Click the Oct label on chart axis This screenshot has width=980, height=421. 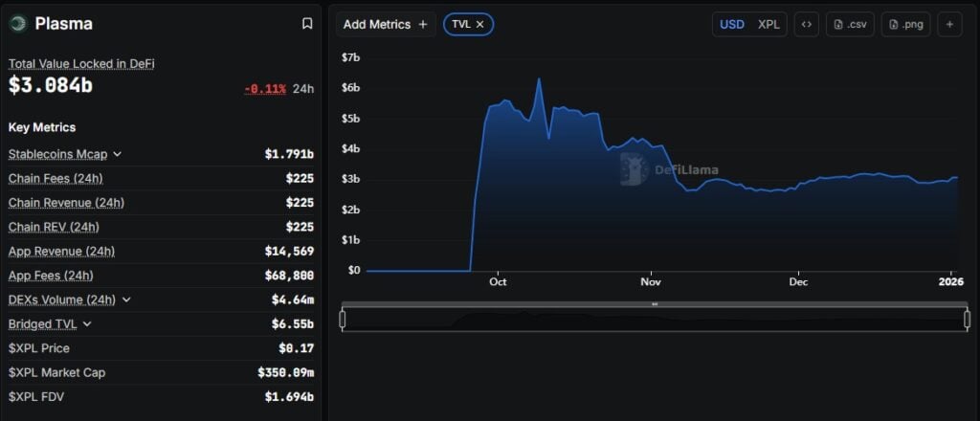pyautogui.click(x=498, y=281)
